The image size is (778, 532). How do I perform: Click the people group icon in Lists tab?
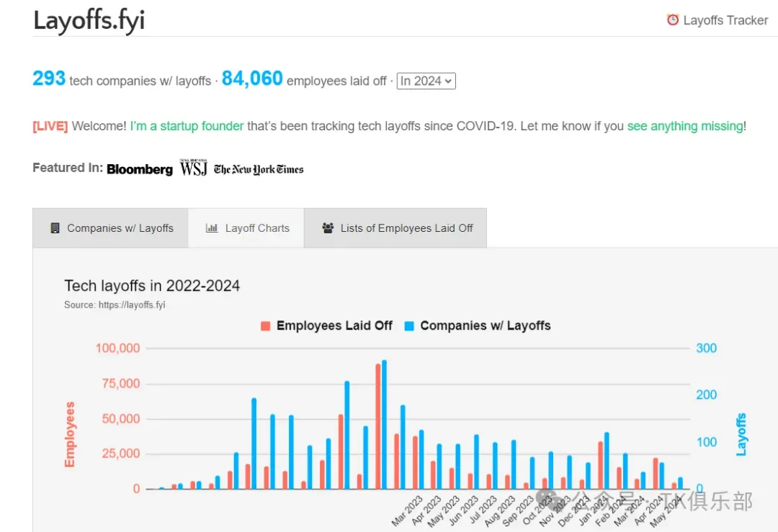pos(328,228)
